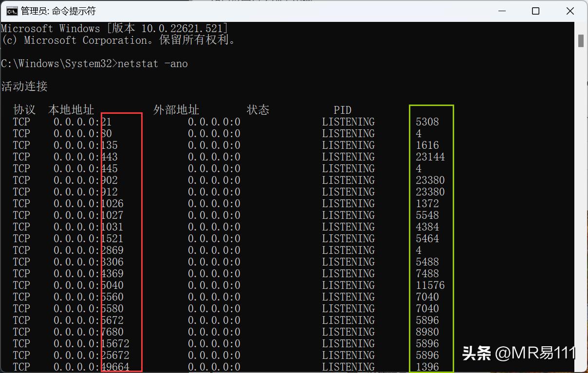588x373 pixels.
Task: Minimize the Command Prompt window
Action: (502, 10)
